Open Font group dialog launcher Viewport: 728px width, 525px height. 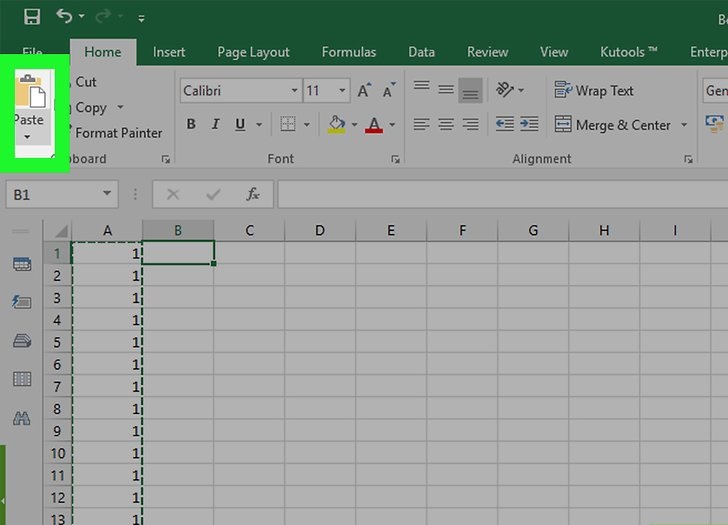(395, 159)
